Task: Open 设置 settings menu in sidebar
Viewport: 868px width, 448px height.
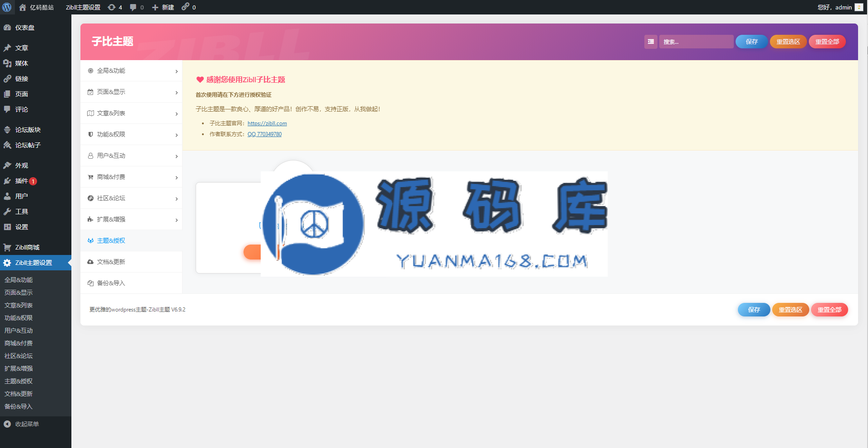Action: pos(36,227)
